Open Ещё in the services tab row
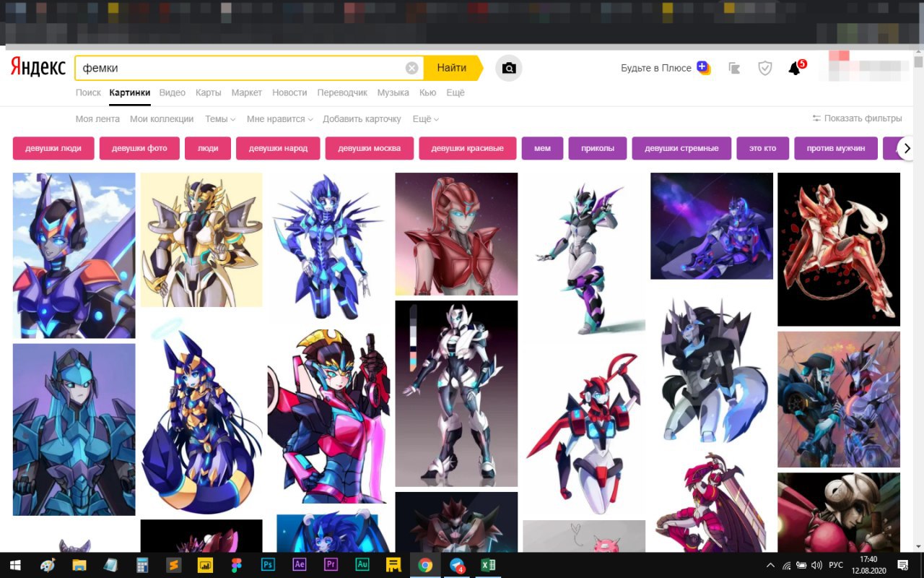Viewport: 924px width, 578px height. [x=456, y=92]
